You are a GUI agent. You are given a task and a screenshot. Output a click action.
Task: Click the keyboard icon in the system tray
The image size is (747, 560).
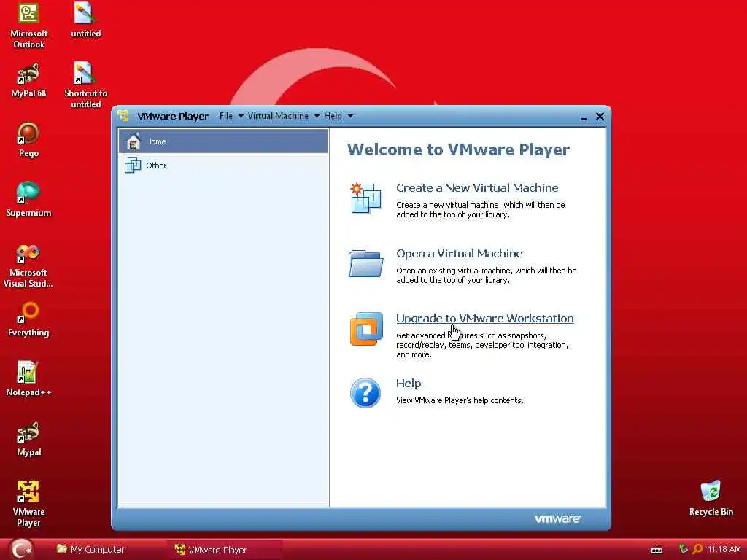coord(657,551)
